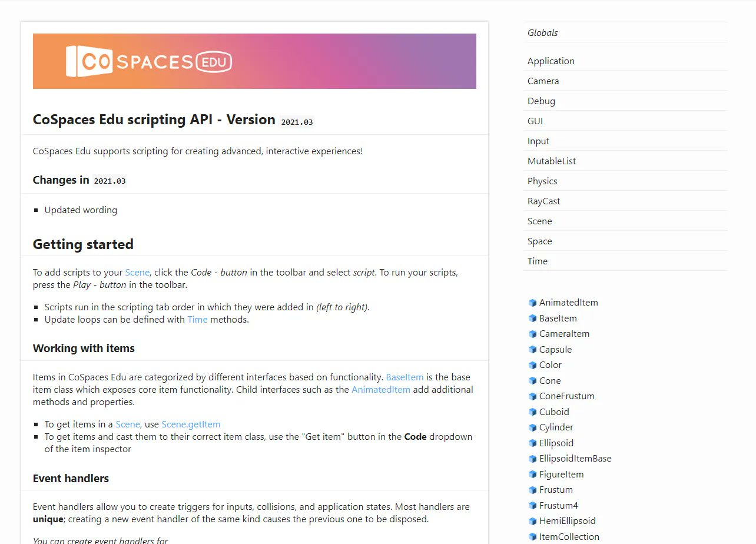
Task: Open the Scene.getItem link
Action: tap(191, 424)
